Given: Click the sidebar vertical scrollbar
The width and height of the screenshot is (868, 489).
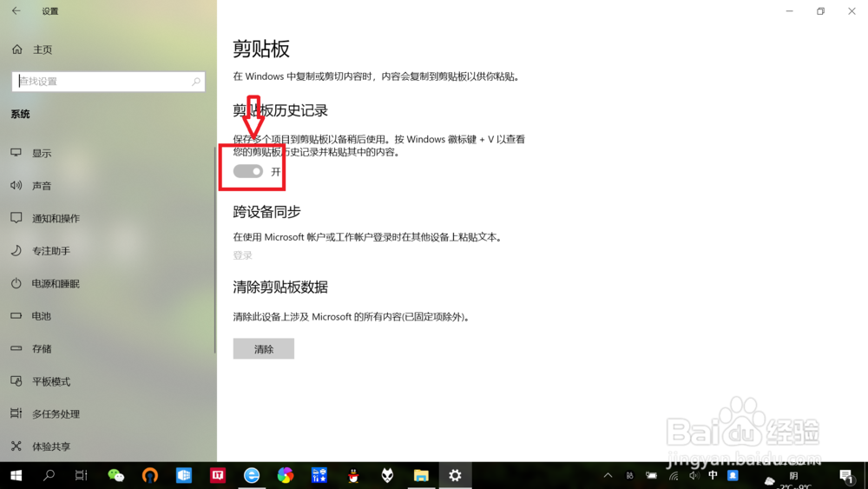Looking at the screenshot, I should 214,249.
